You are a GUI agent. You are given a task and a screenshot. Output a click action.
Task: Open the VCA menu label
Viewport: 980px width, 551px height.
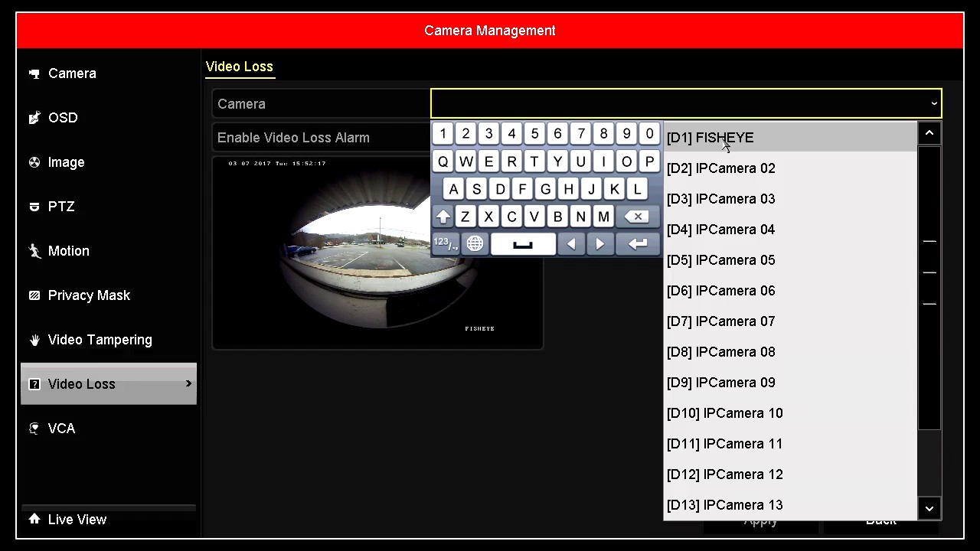pos(62,429)
